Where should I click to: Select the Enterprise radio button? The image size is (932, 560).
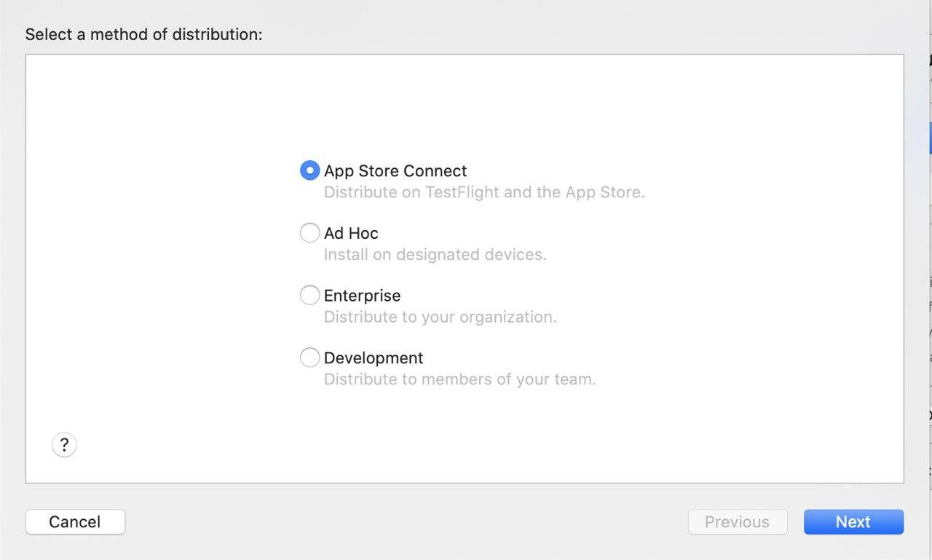[309, 295]
